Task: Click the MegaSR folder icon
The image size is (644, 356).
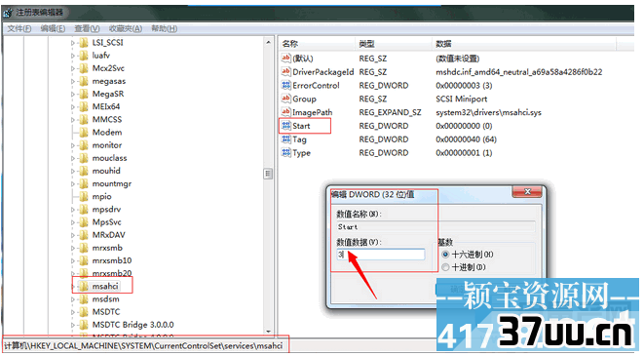Action: tap(84, 95)
